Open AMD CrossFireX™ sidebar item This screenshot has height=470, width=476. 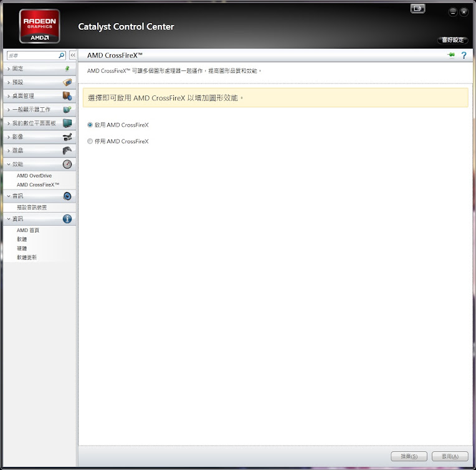pyautogui.click(x=38, y=185)
